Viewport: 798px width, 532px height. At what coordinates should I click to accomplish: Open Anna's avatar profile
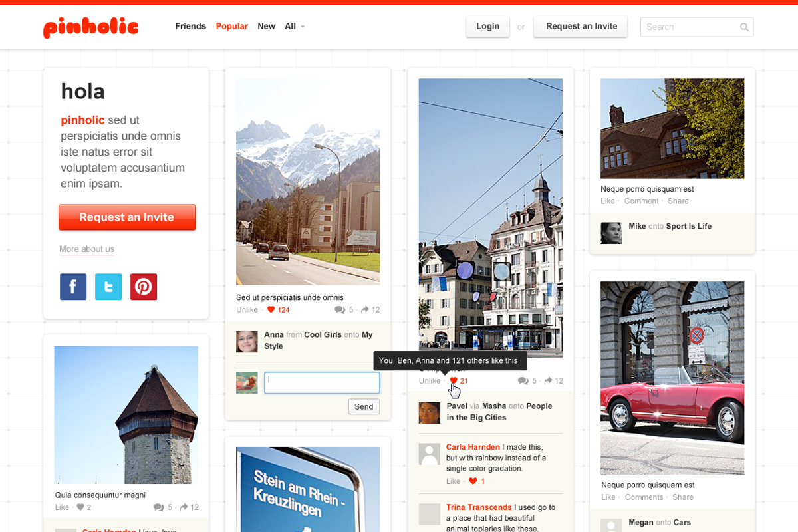[x=247, y=341]
